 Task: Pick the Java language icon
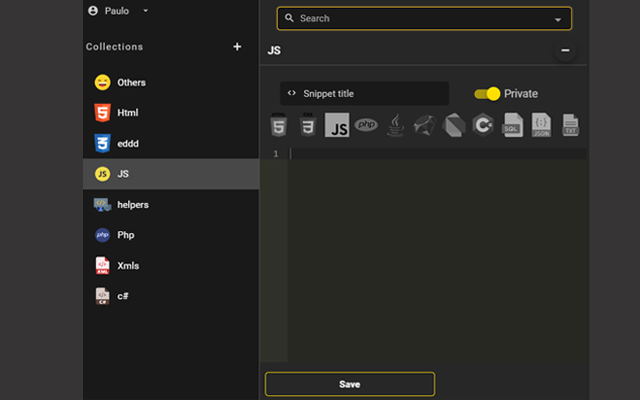pyautogui.click(x=395, y=126)
